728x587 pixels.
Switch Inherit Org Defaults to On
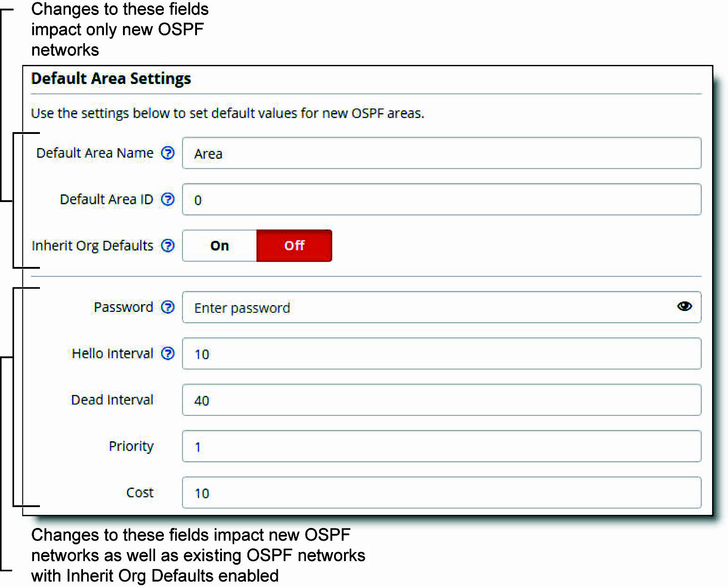point(220,246)
